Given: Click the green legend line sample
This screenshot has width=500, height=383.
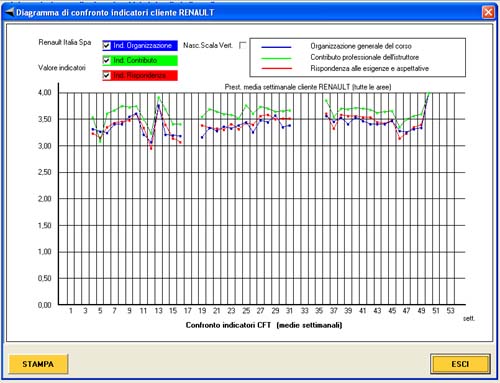Looking at the screenshot, I should (277, 58).
